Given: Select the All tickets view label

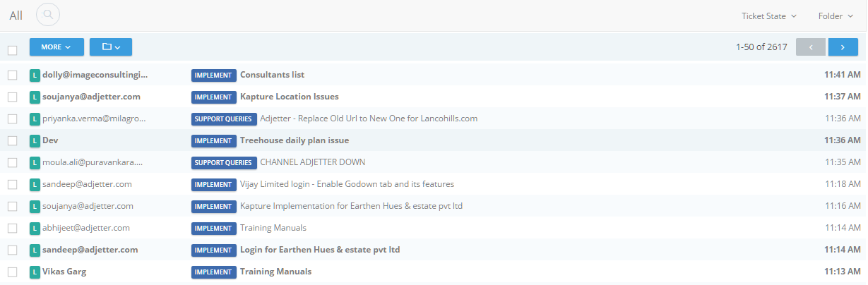Looking at the screenshot, I should click(16, 15).
